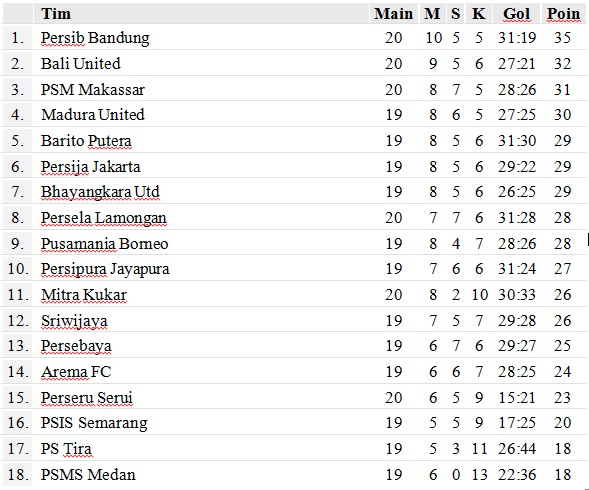Image resolution: width=589 pixels, height=490 pixels.
Task: Select the Mitra Kukar team cell
Action: [84, 295]
